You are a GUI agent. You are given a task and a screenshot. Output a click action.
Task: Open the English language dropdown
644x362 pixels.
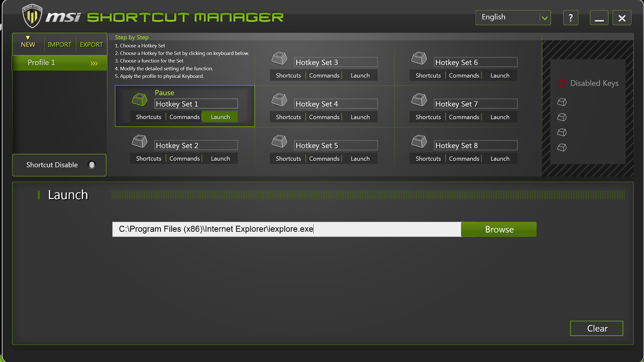coord(513,18)
